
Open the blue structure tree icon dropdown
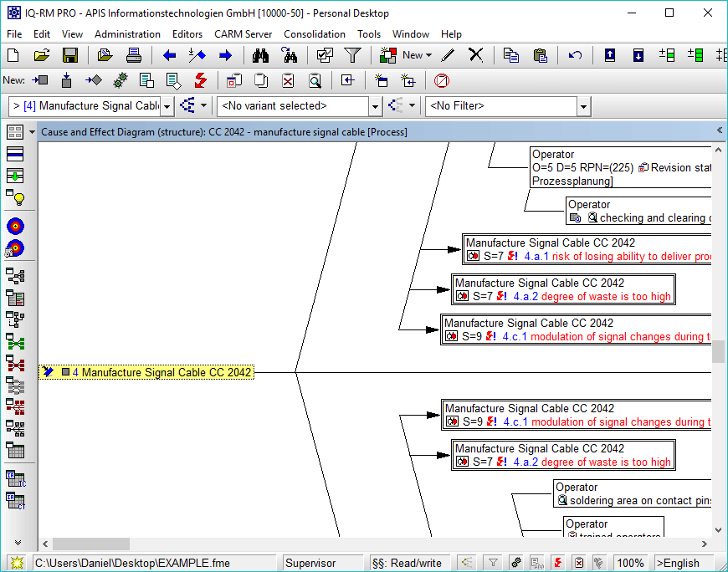[203, 105]
